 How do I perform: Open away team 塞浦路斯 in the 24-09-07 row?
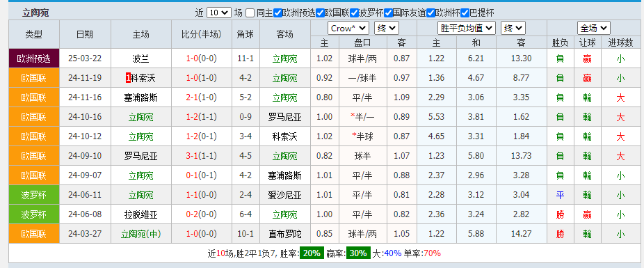click(x=284, y=175)
